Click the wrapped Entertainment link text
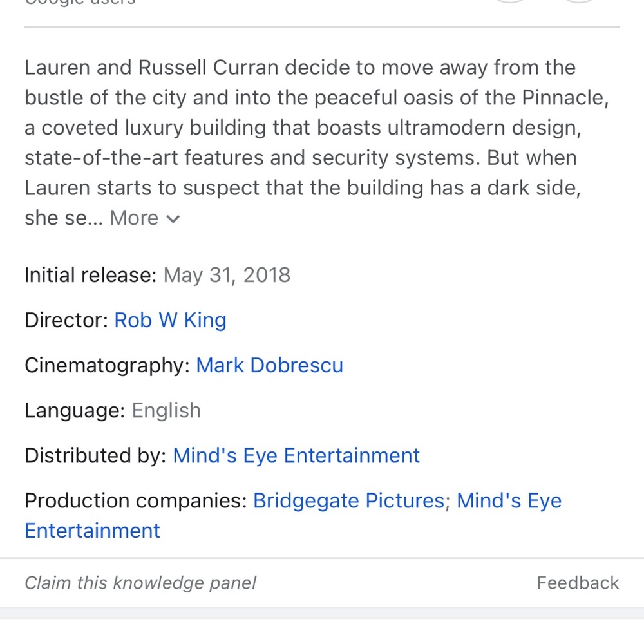Viewport: 644px width, 644px height. click(x=92, y=531)
